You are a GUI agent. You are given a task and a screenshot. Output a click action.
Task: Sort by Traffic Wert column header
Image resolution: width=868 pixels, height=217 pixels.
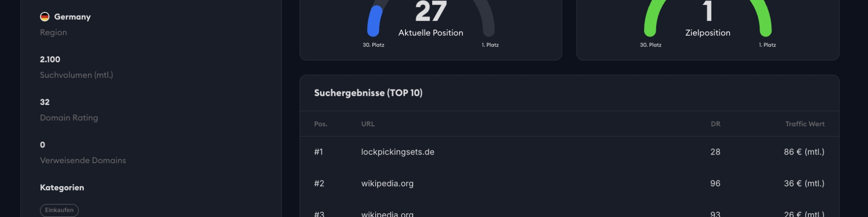pyautogui.click(x=805, y=124)
